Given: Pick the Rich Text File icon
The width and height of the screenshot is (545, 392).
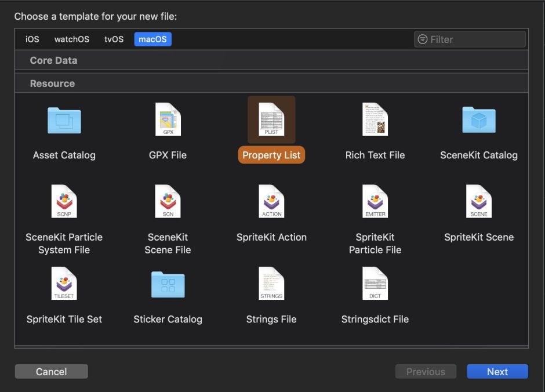Looking at the screenshot, I should 375,119.
